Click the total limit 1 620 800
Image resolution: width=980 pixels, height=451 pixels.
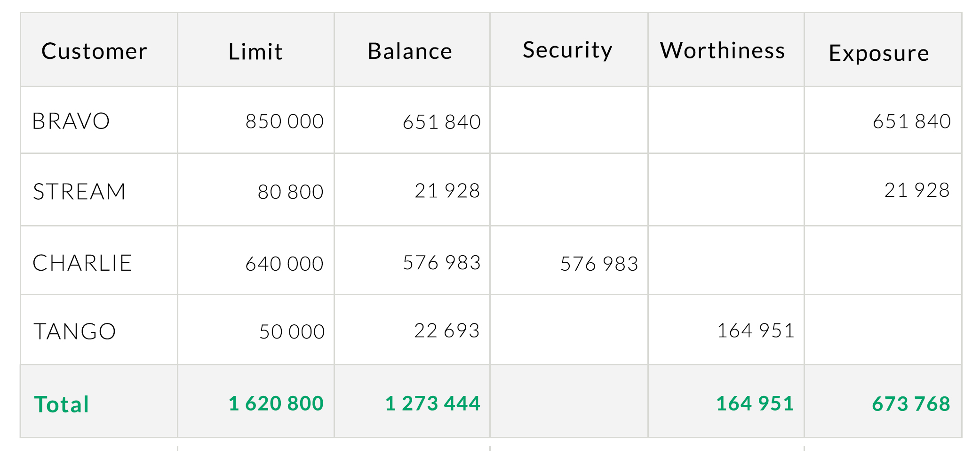coord(276,403)
